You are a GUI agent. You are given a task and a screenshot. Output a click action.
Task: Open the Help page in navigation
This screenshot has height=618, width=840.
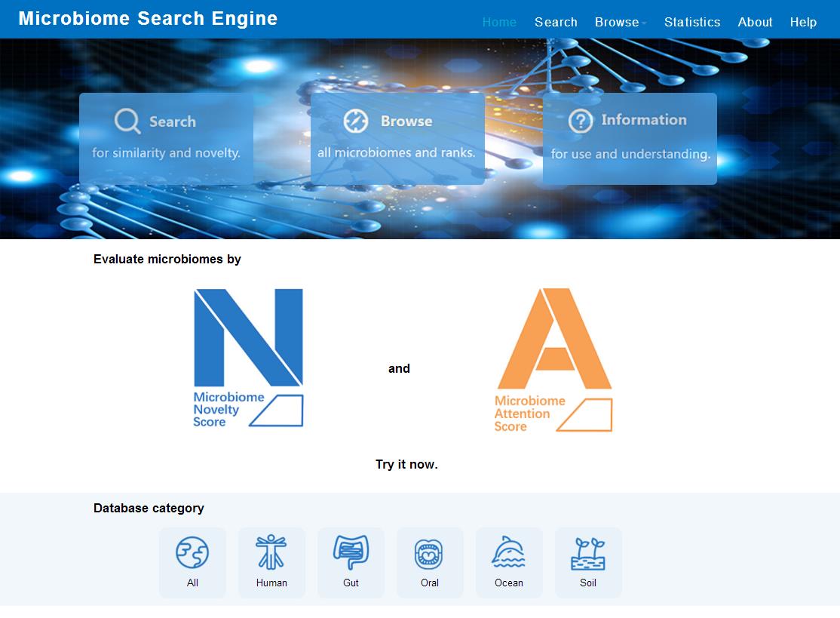803,22
